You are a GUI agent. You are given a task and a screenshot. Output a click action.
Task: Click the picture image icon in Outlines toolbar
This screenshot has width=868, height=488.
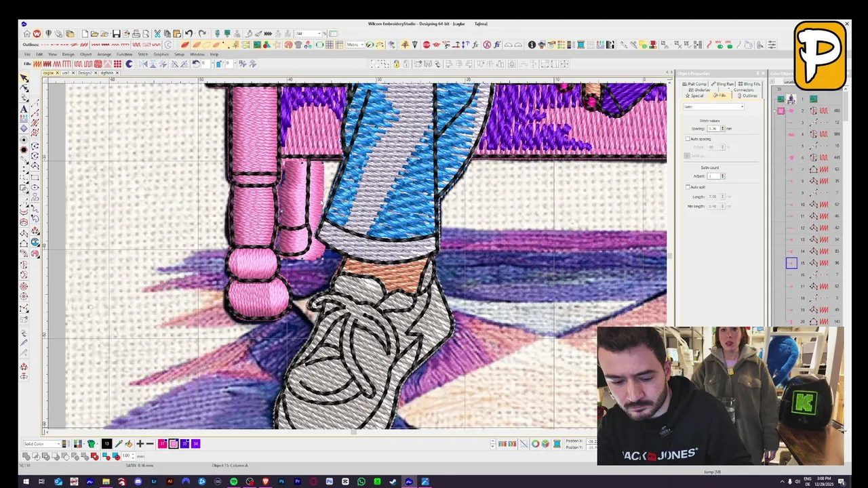coord(257,45)
